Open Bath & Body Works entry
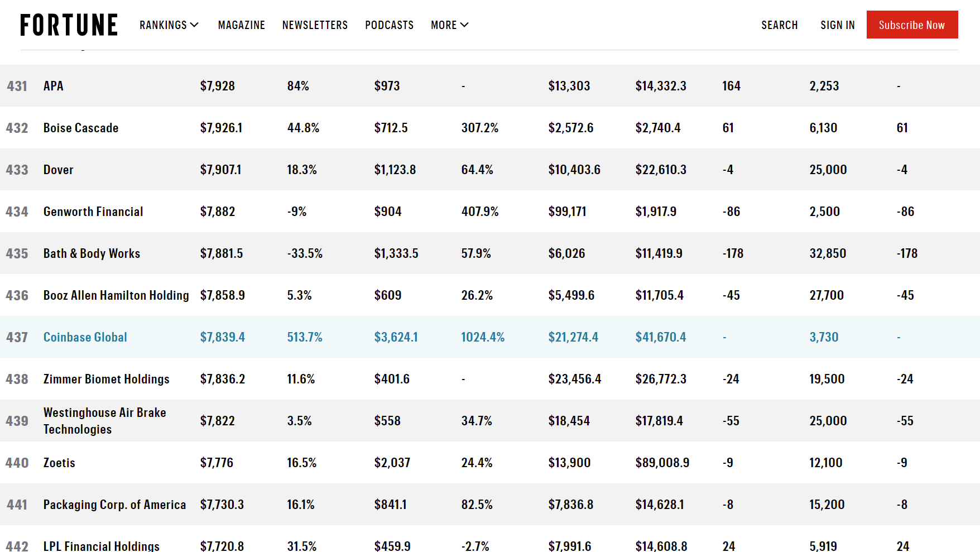Screen dimensions: 980x552 (x=92, y=253)
